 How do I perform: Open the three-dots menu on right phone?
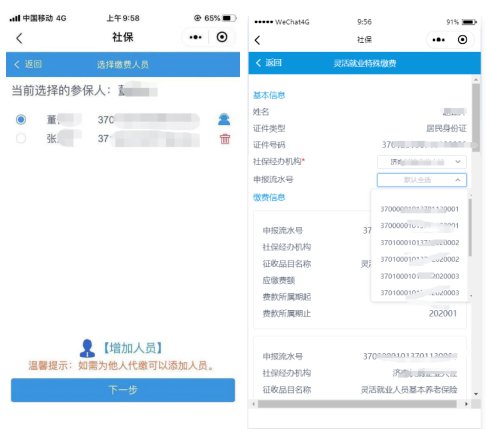pos(438,40)
